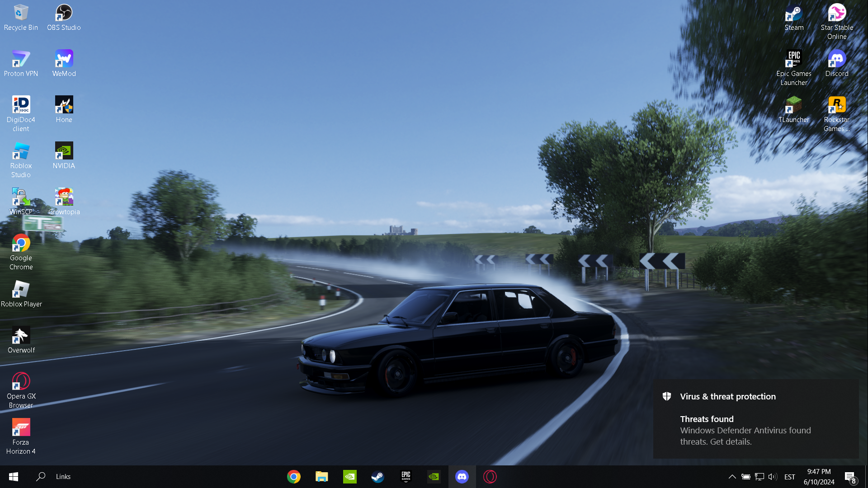Expand hidden system tray icons chevron
This screenshot has height=488, width=868.
pyautogui.click(x=732, y=477)
